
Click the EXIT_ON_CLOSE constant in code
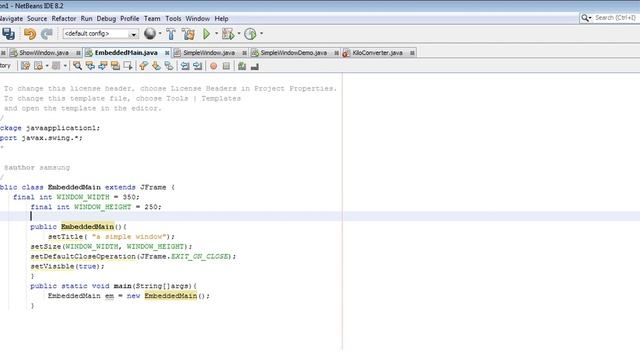point(199,257)
